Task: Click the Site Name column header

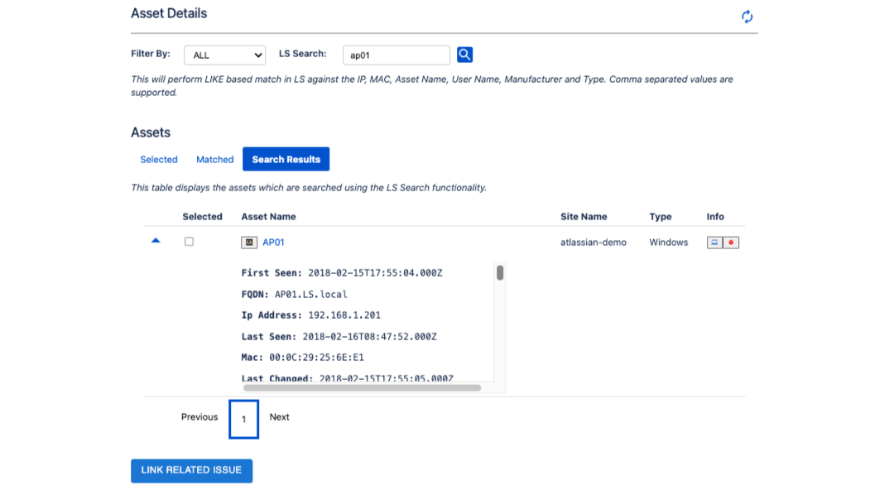Action: point(584,216)
